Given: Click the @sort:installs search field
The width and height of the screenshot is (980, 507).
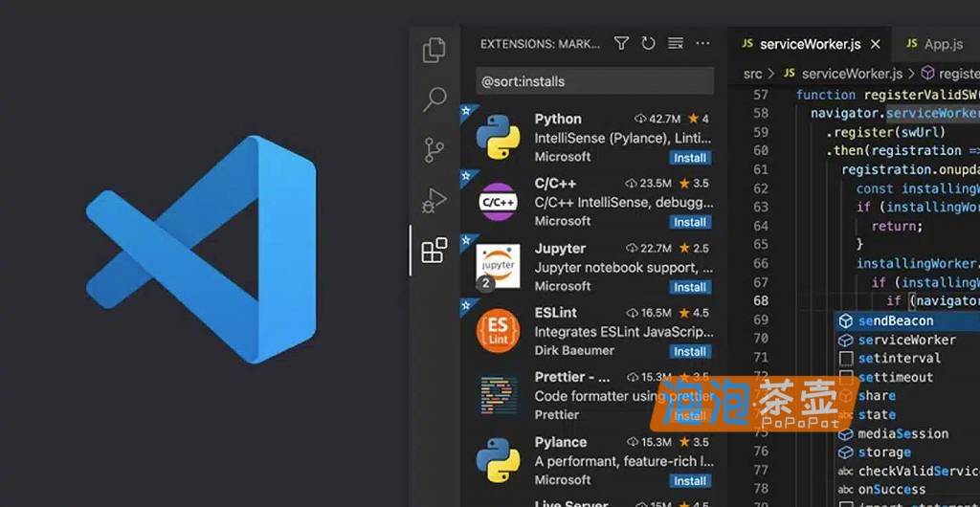Looking at the screenshot, I should (594, 81).
